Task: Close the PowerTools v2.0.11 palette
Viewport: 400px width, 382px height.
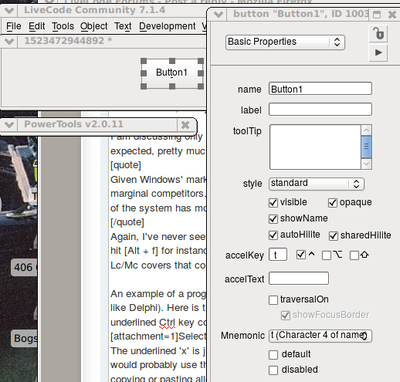Action: point(185,125)
